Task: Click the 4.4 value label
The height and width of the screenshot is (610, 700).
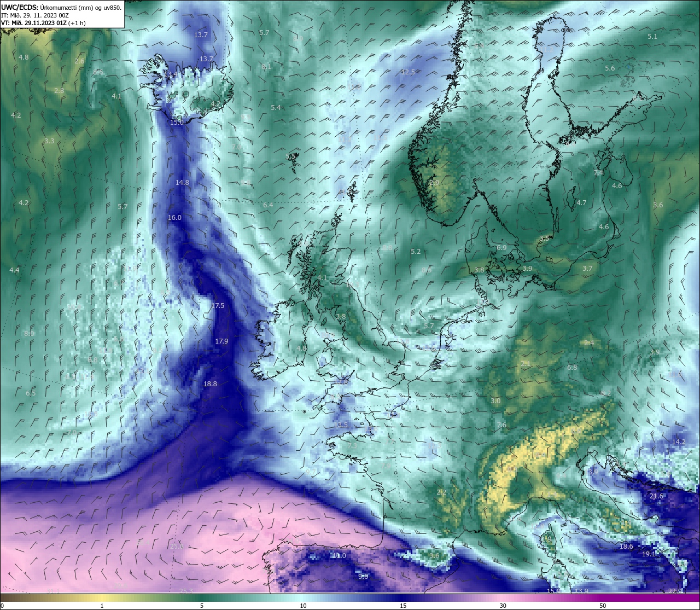Action: pos(14,270)
